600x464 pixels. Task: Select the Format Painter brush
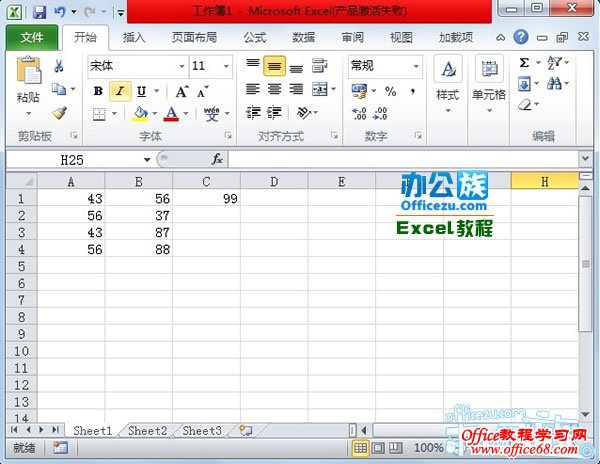[x=59, y=113]
